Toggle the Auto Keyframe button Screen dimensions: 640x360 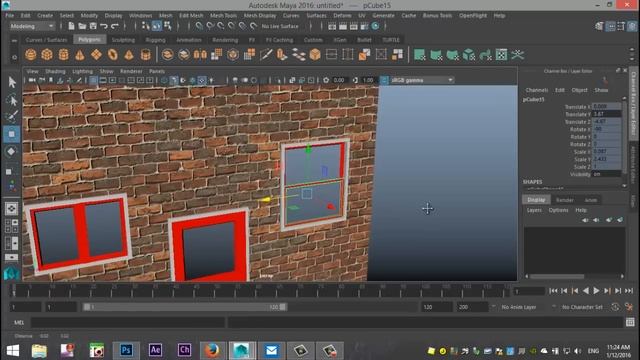click(615, 307)
